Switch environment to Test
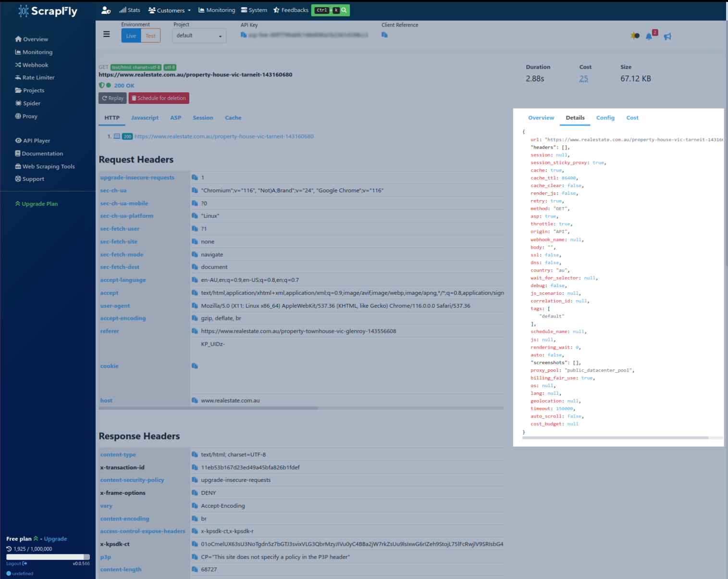 point(150,35)
